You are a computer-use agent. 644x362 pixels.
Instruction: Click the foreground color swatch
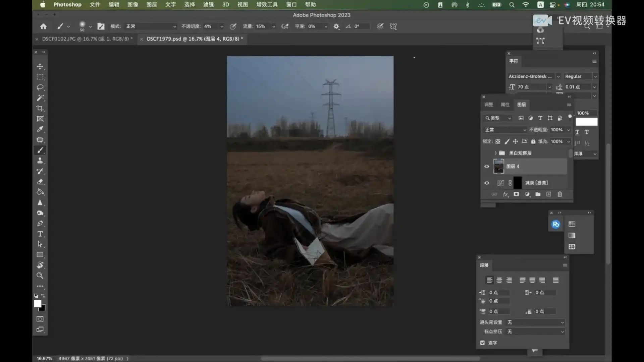[x=37, y=303]
